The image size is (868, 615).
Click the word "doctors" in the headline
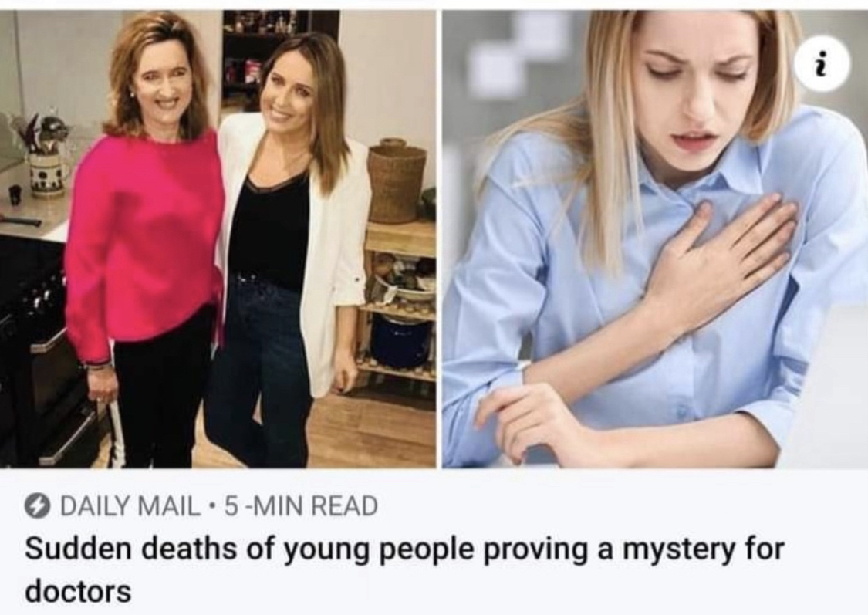pyautogui.click(x=78, y=590)
